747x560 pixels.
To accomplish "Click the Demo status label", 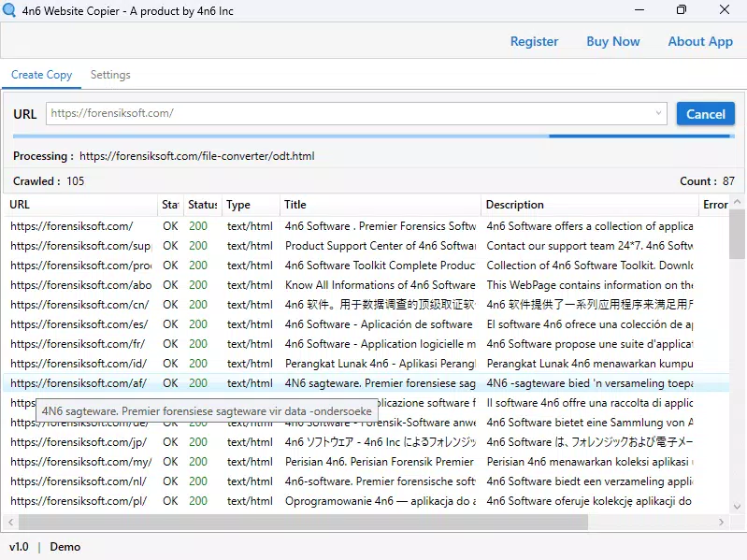I will pos(65,547).
